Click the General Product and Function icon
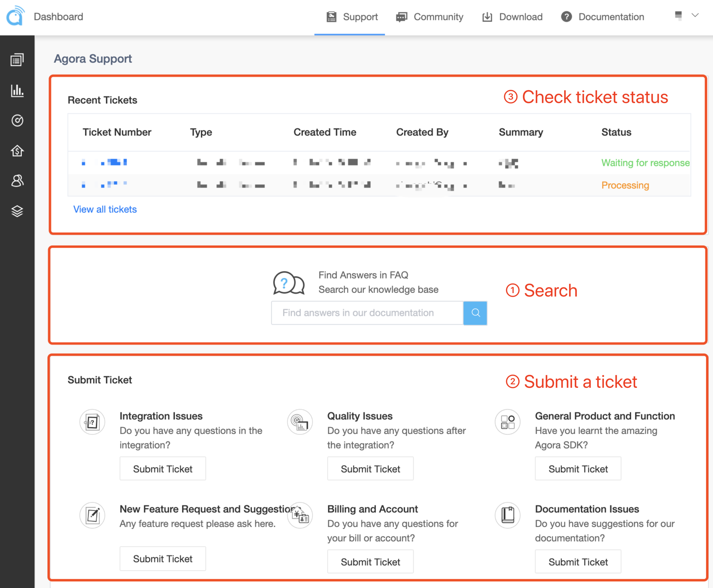Viewport: 713px width, 588px height. [x=508, y=422]
